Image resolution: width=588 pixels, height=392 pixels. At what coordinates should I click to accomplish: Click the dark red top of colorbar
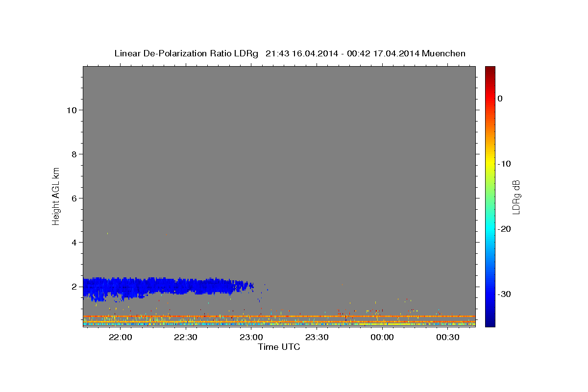[x=490, y=69]
